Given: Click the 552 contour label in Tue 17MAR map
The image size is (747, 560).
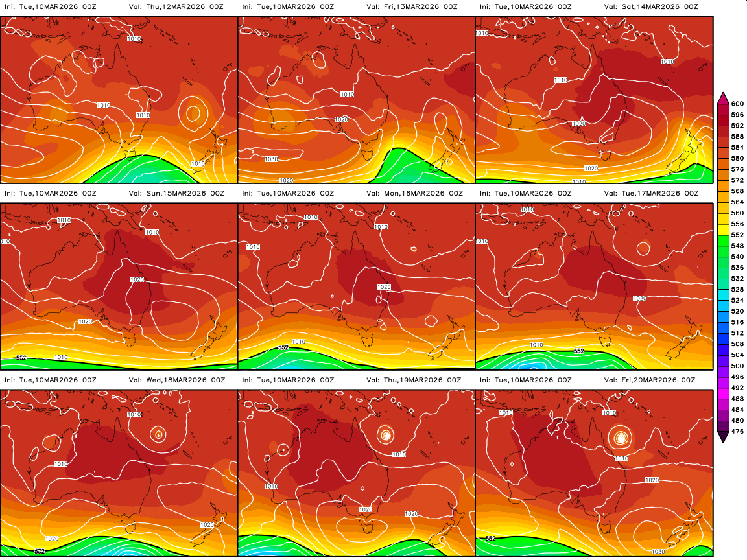Looking at the screenshot, I should 580,351.
